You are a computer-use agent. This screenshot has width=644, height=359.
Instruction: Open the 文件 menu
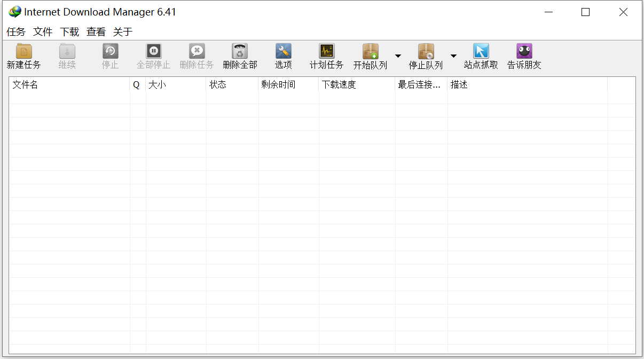43,32
